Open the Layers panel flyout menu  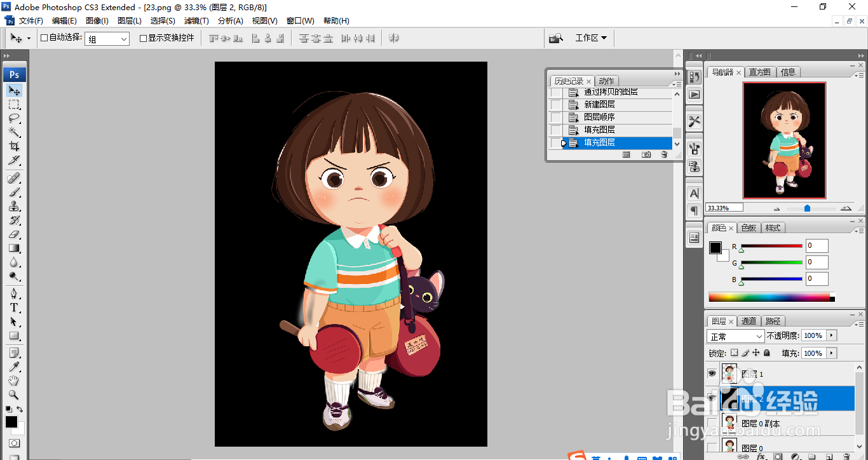pos(858,323)
